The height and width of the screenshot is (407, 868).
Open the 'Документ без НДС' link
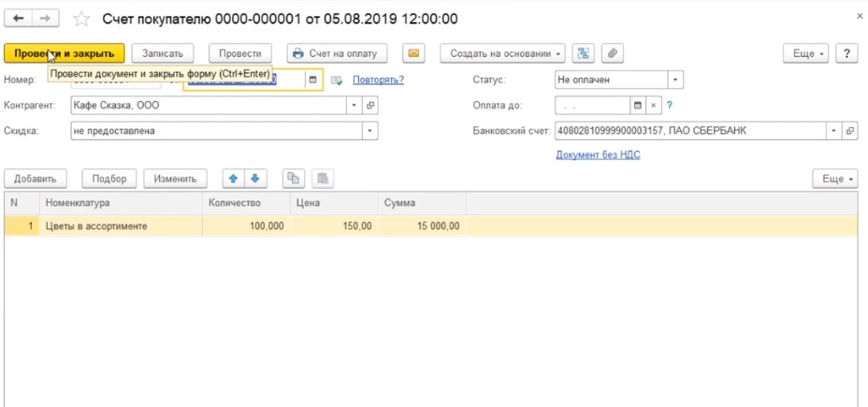tap(598, 154)
